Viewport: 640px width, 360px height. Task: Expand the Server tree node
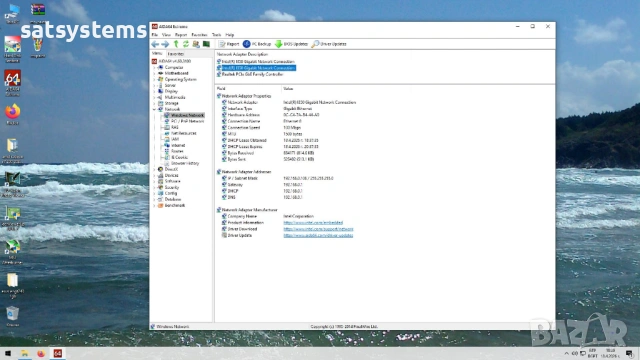155,85
